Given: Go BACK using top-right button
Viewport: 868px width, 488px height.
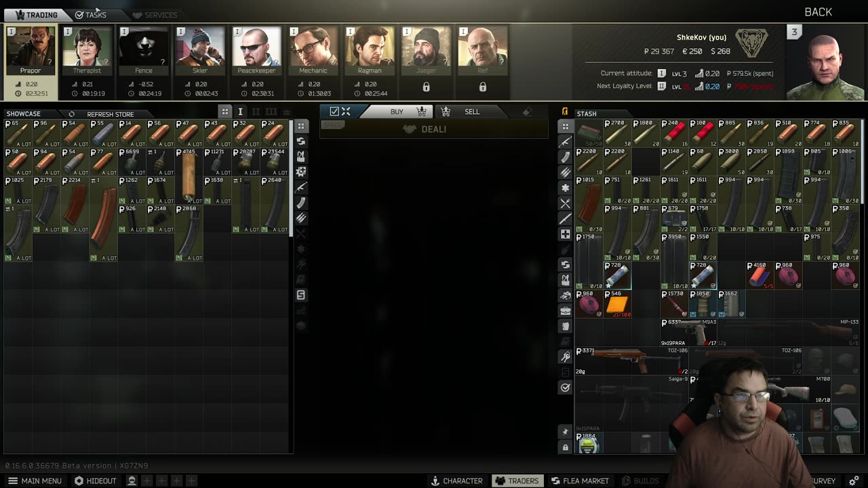Looking at the screenshot, I should coord(818,12).
